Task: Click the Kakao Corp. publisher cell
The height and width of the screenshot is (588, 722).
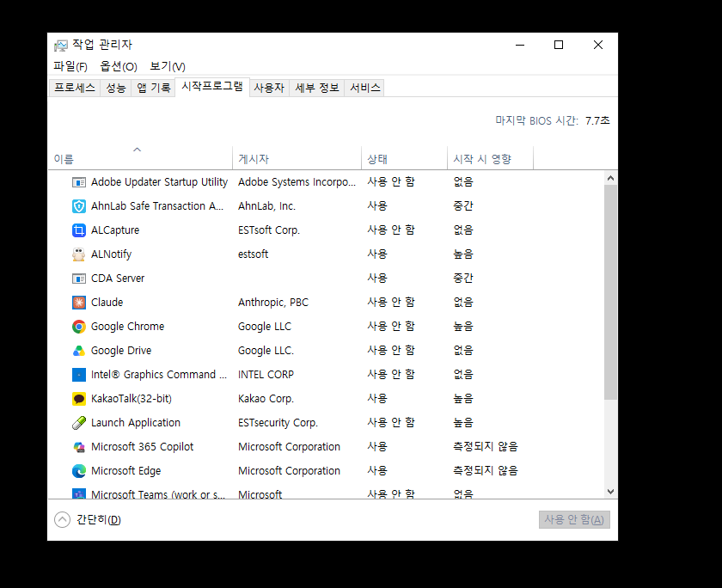Action: 266,399
